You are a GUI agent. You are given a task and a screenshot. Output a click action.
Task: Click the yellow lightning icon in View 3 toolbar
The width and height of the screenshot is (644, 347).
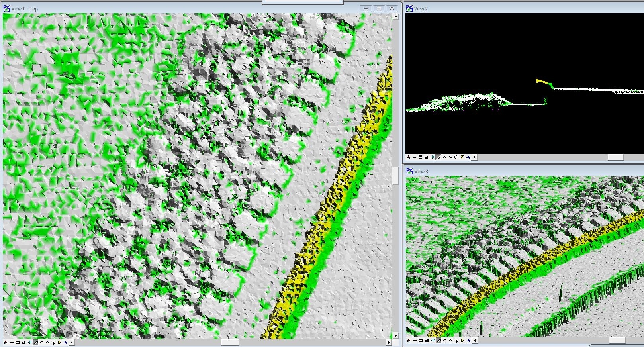point(462,341)
